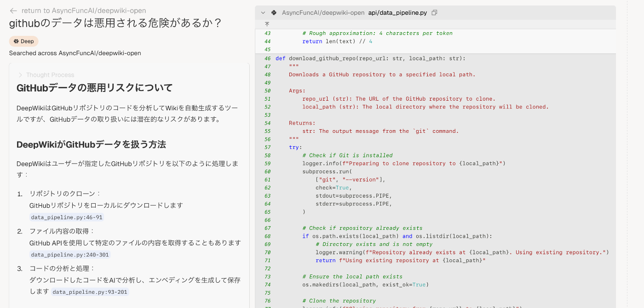
Task: Click comment # Directory exists and is not empty
Action: [374, 244]
